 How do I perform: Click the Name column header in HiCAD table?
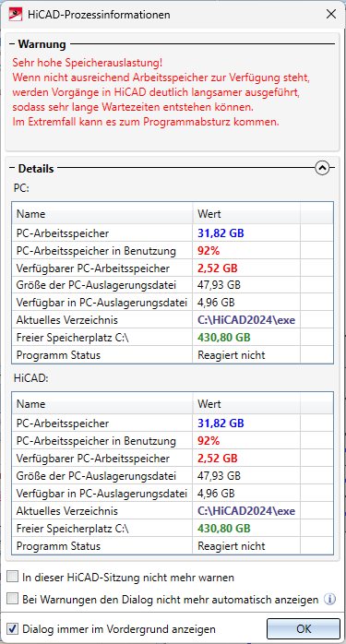102,404
